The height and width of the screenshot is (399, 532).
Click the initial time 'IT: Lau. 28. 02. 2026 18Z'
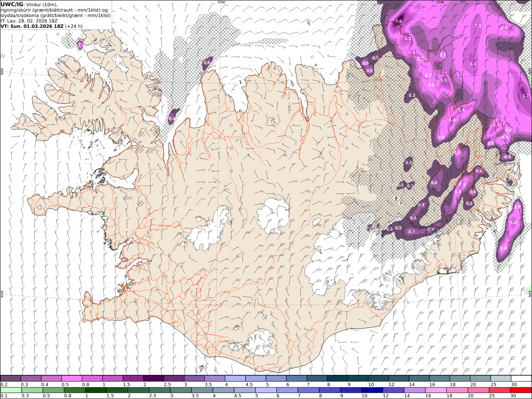pos(29,20)
